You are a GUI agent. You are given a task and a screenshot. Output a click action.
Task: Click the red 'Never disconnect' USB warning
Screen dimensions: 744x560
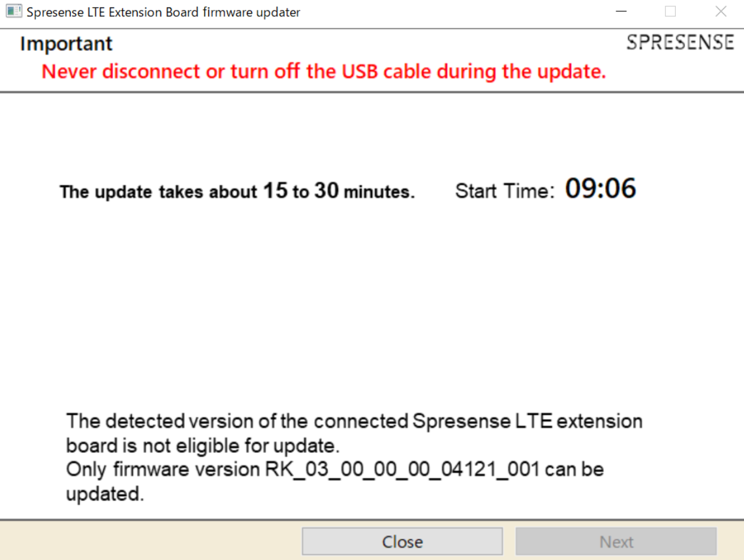pyautogui.click(x=323, y=71)
